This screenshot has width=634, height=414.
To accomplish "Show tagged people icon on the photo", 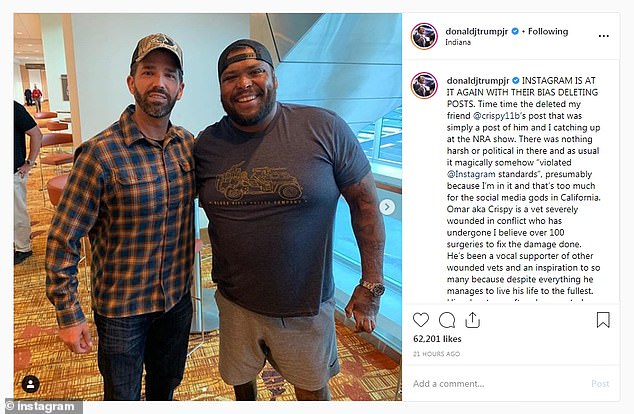I will 31,383.
